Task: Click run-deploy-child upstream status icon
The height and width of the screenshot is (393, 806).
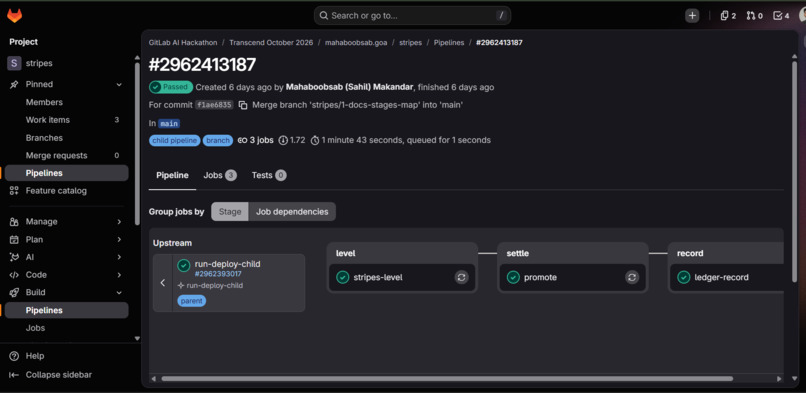Action: pyautogui.click(x=184, y=266)
